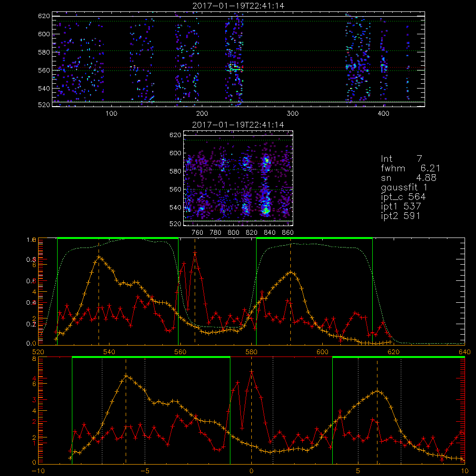This screenshot has height=476, width=476.
Task: Click the 600 label on profile plot x-axis
Action: (323, 352)
